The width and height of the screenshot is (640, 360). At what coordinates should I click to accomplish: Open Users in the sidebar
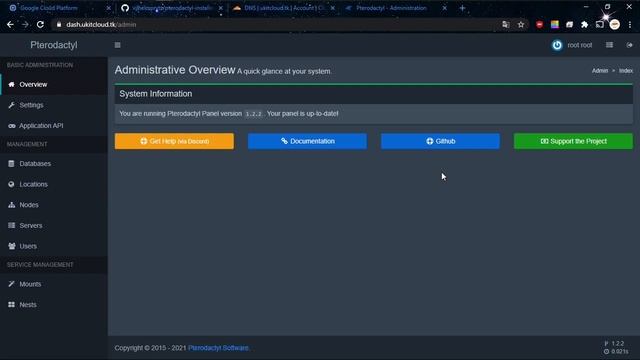[54, 246]
